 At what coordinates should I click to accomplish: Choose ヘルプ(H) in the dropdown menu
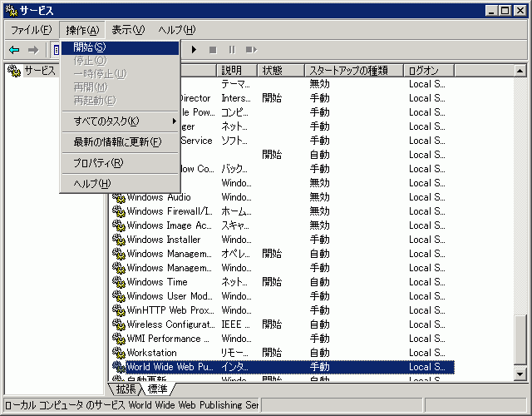(120, 184)
